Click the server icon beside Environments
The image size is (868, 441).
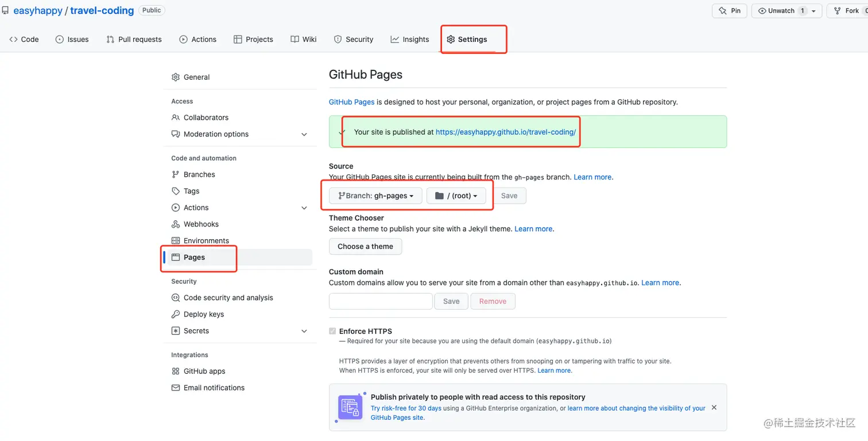click(x=176, y=241)
